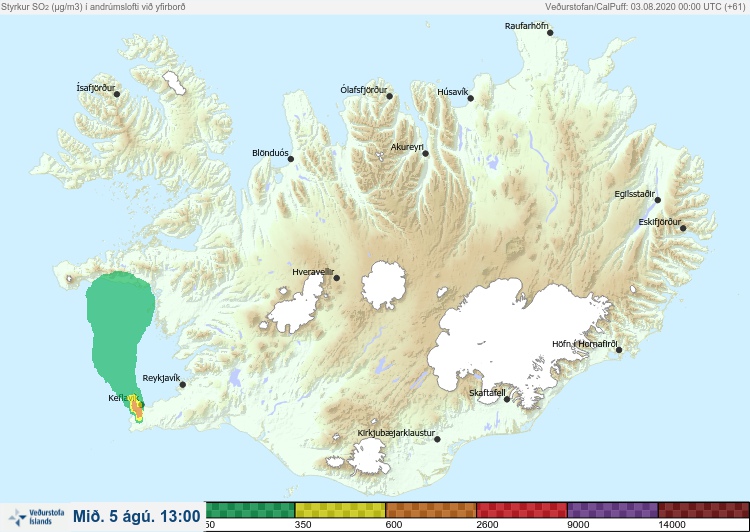Click the dark red 14000 legend swatch

point(704,510)
